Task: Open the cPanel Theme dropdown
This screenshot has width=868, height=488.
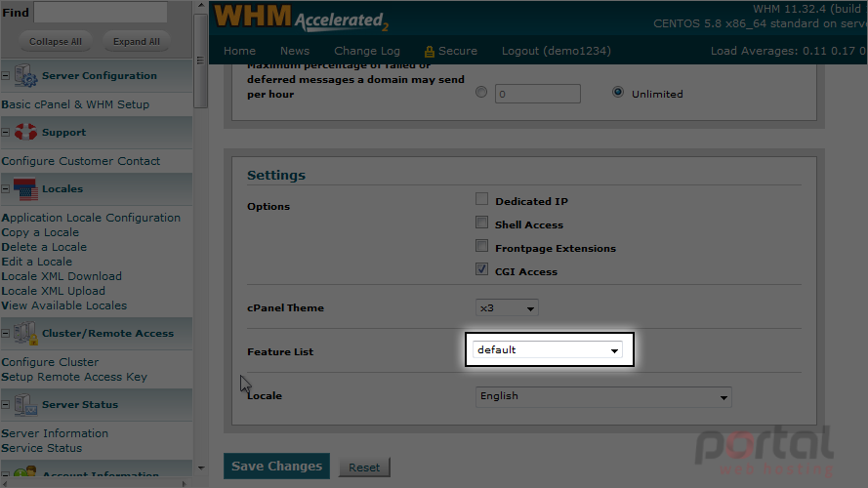Action: pyautogui.click(x=507, y=307)
